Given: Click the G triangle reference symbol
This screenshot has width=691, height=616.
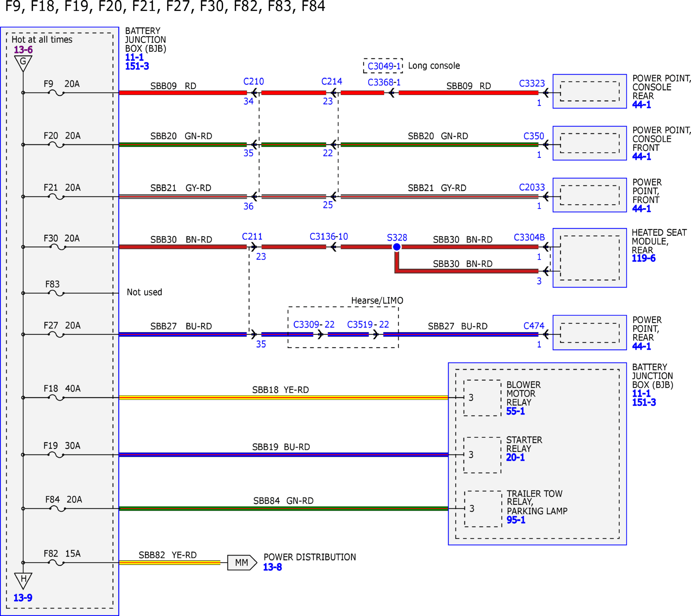Looking at the screenshot, I should pos(23,63).
